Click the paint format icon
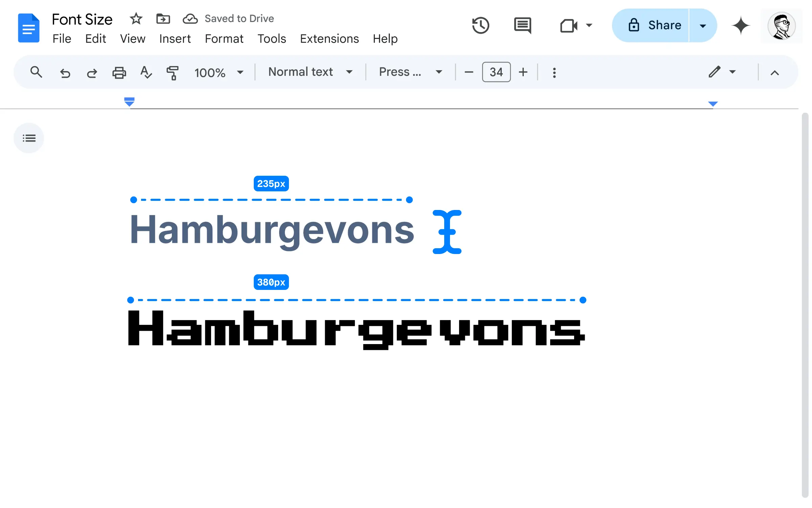812x508 pixels. (173, 71)
